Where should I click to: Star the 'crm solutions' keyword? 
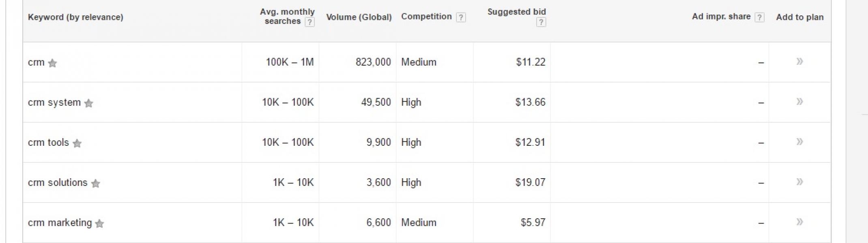(x=95, y=183)
